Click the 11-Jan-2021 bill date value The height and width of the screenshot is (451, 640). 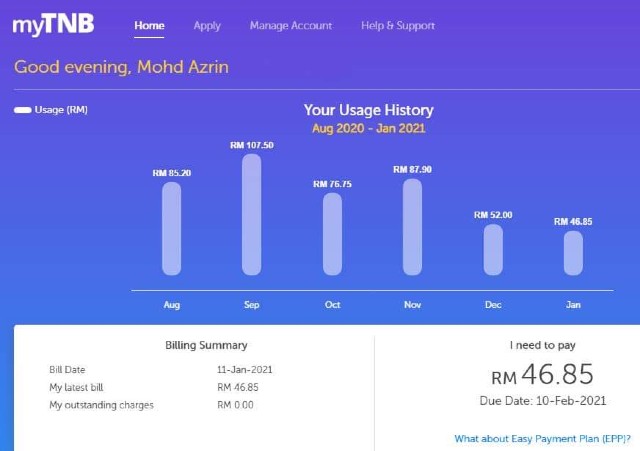pyautogui.click(x=244, y=370)
